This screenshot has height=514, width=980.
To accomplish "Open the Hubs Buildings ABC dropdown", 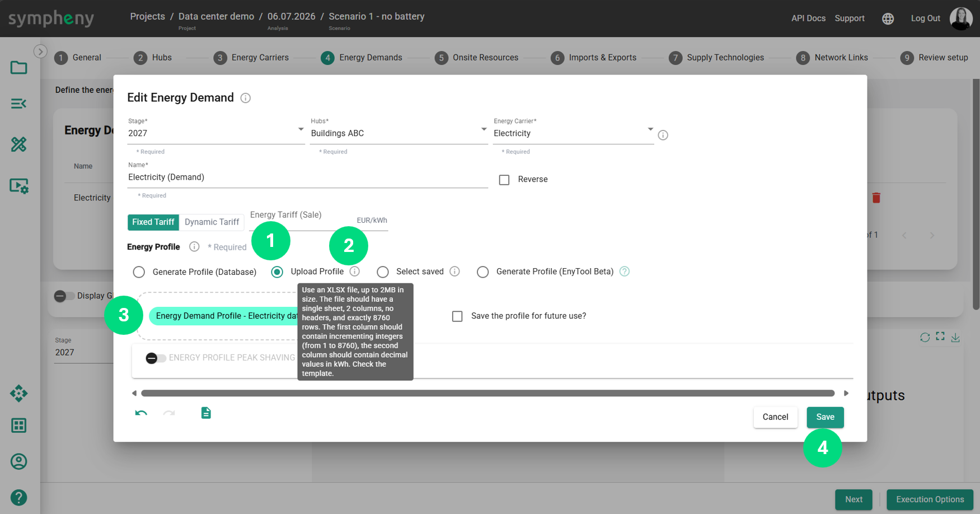I will pyautogui.click(x=398, y=133).
